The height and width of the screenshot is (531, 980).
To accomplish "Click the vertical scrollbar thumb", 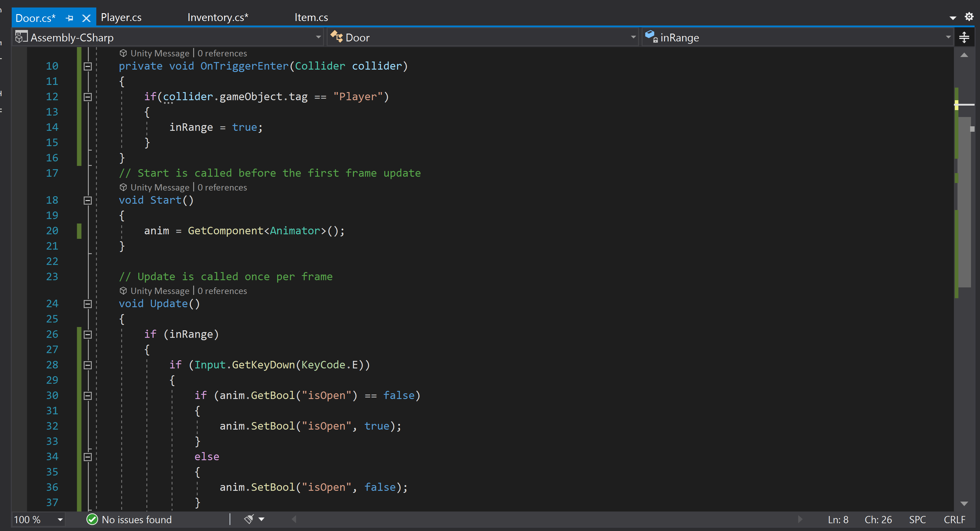I will pos(964,202).
